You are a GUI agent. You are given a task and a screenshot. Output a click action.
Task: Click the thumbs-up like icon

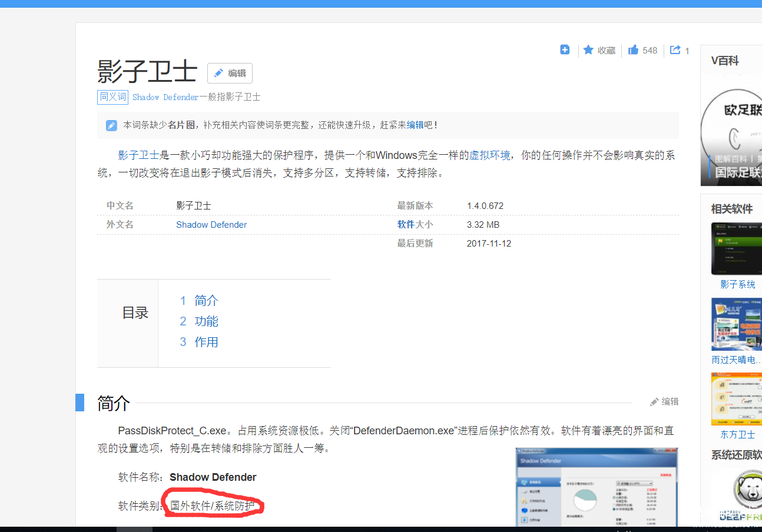pyautogui.click(x=633, y=50)
